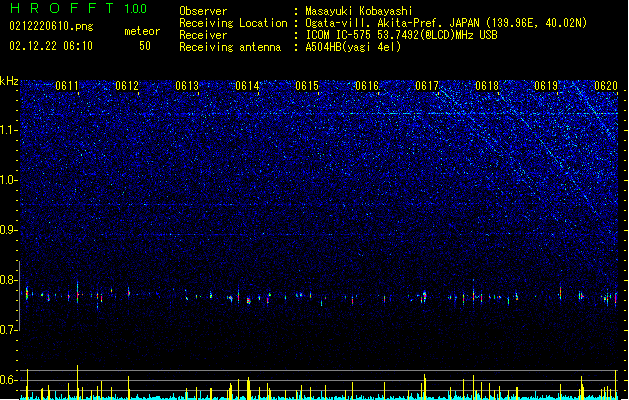Select the file name 0212220610.png
Viewport: 629px width, 400px height.
[x=51, y=26]
